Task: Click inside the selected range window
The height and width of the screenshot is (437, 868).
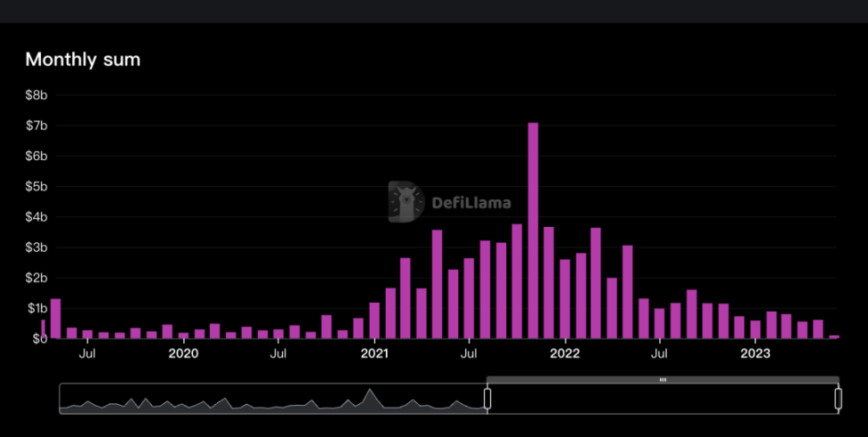Action: [x=663, y=399]
